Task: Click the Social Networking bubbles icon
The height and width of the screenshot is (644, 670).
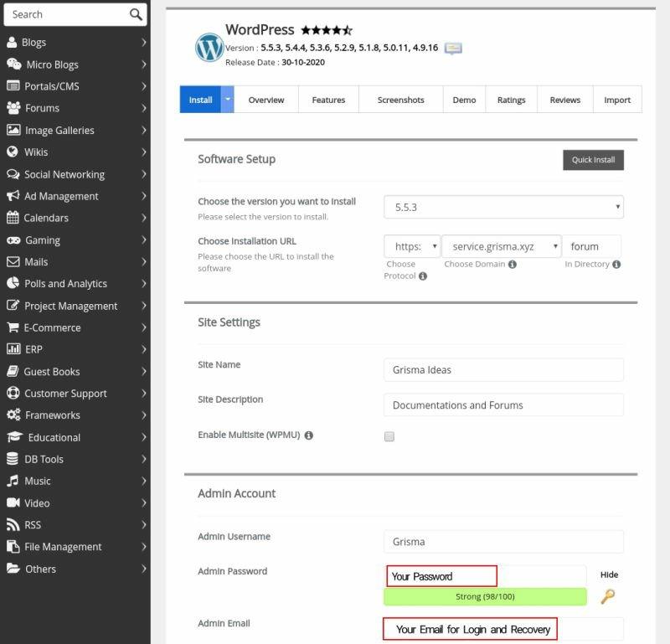Action: (13, 174)
